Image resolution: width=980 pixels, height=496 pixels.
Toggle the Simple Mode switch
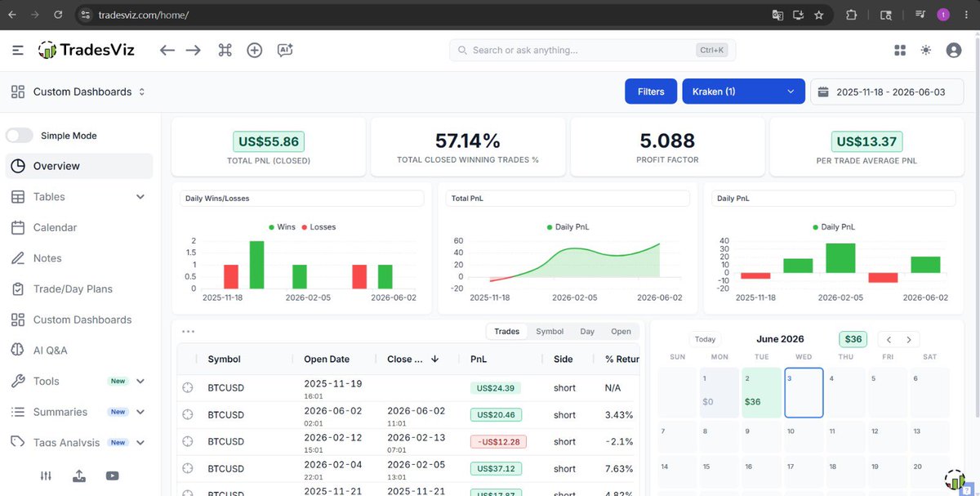click(x=20, y=136)
